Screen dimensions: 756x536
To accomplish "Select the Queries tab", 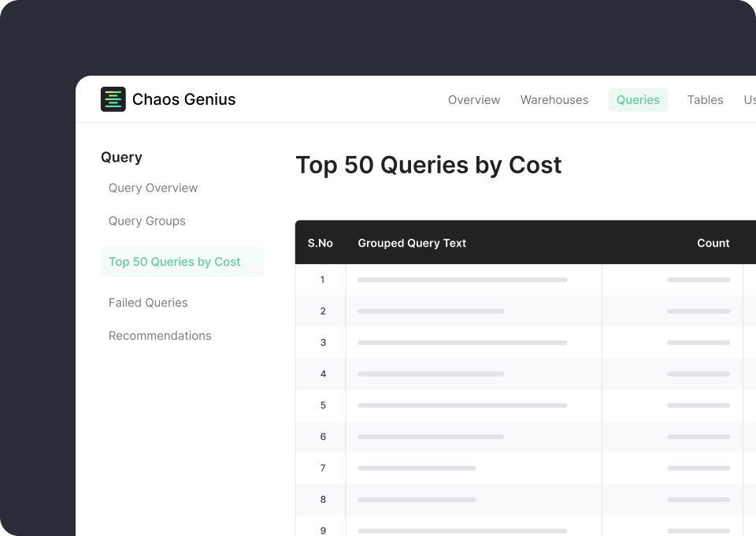I will pyautogui.click(x=638, y=100).
